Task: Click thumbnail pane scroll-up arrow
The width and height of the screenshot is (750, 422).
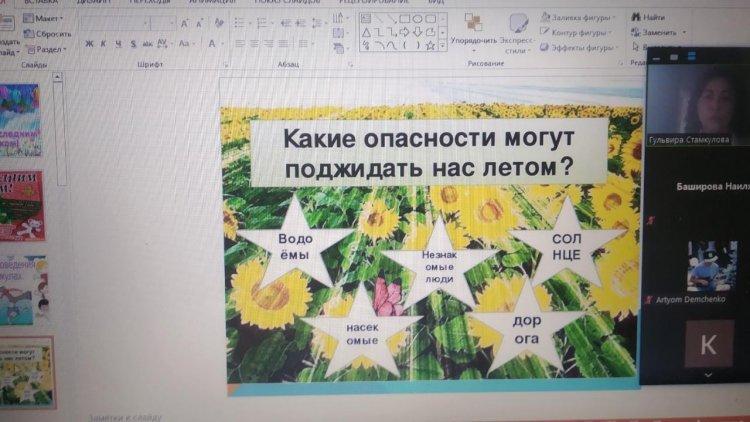Action: coord(57,77)
